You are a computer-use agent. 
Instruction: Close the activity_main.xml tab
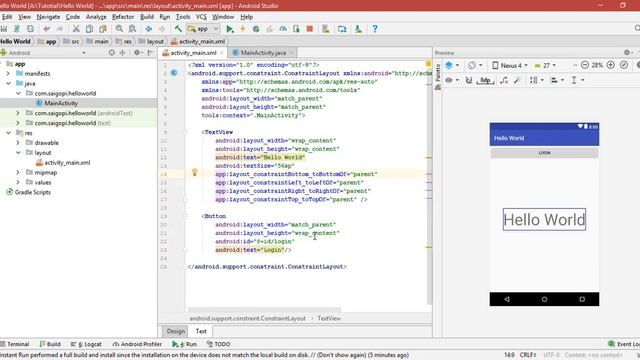[x=222, y=53]
